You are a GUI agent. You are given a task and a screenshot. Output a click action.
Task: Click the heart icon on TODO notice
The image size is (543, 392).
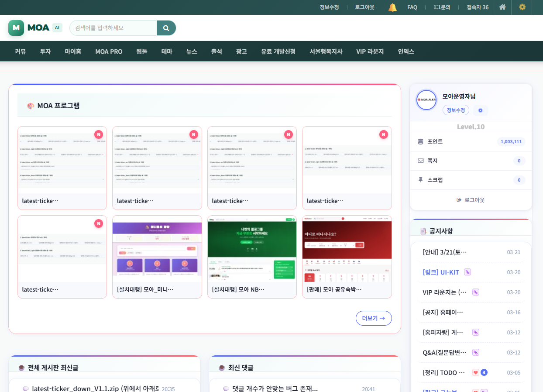475,372
